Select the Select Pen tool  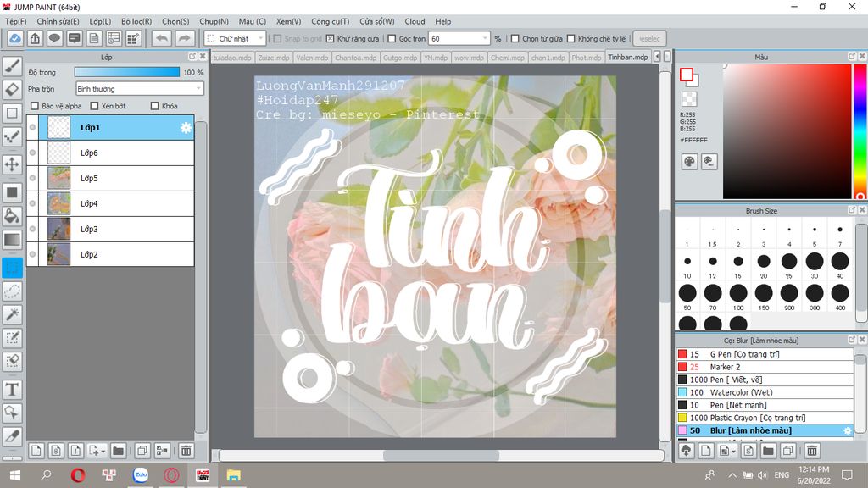[12, 338]
